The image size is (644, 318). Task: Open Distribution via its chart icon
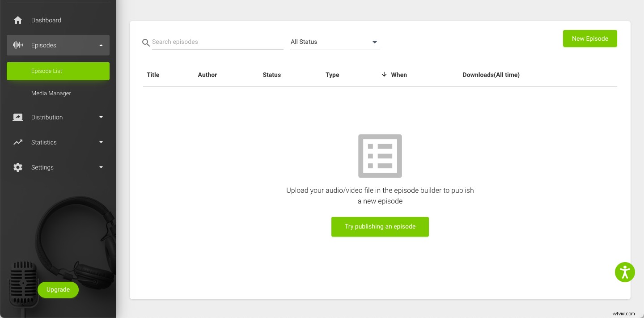[x=18, y=117]
